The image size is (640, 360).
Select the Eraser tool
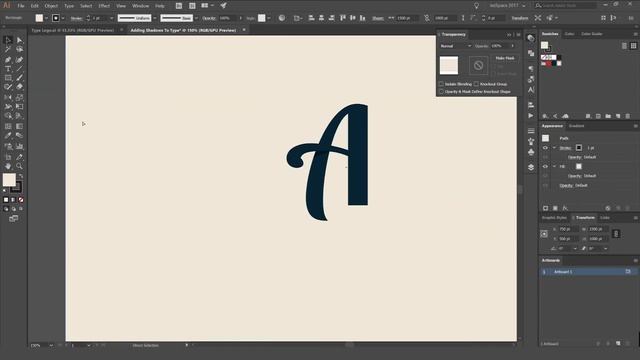[19, 87]
